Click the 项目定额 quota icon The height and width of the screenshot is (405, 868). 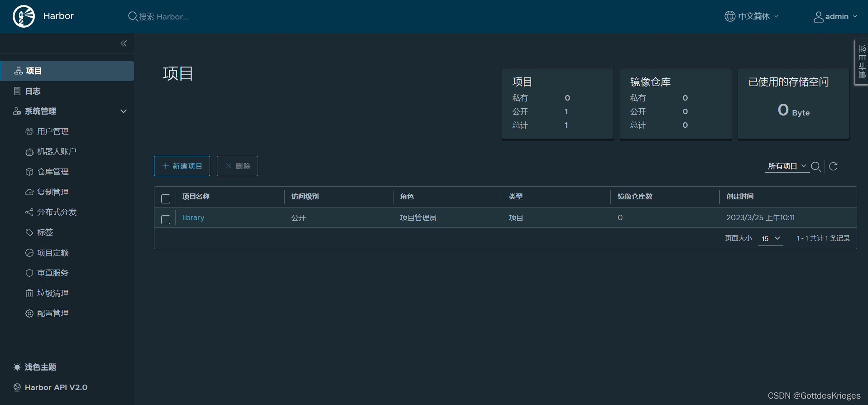(x=29, y=253)
